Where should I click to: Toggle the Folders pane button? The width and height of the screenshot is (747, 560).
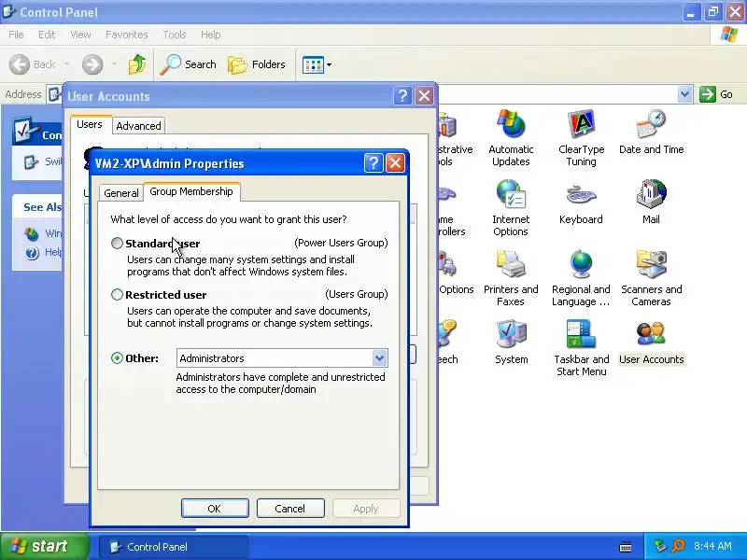(x=256, y=64)
